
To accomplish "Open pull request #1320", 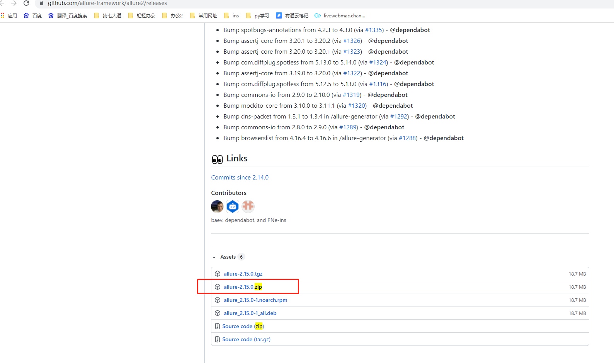I will [x=356, y=106].
